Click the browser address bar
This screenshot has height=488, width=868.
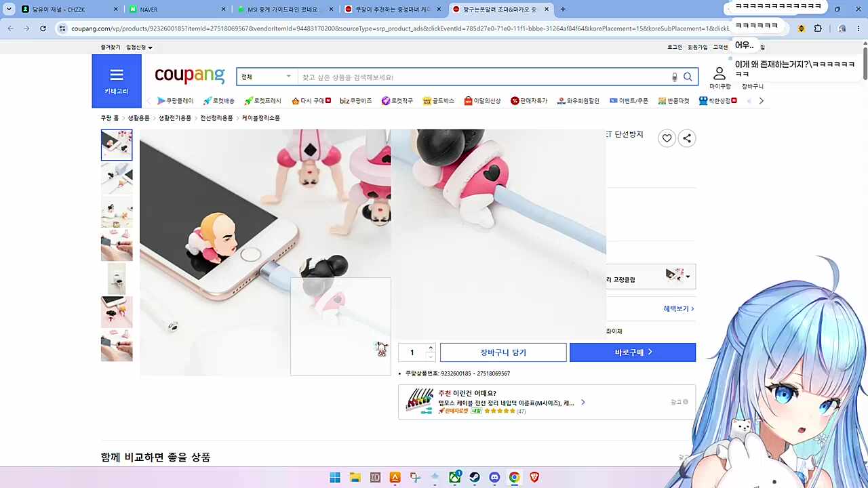tap(400, 28)
